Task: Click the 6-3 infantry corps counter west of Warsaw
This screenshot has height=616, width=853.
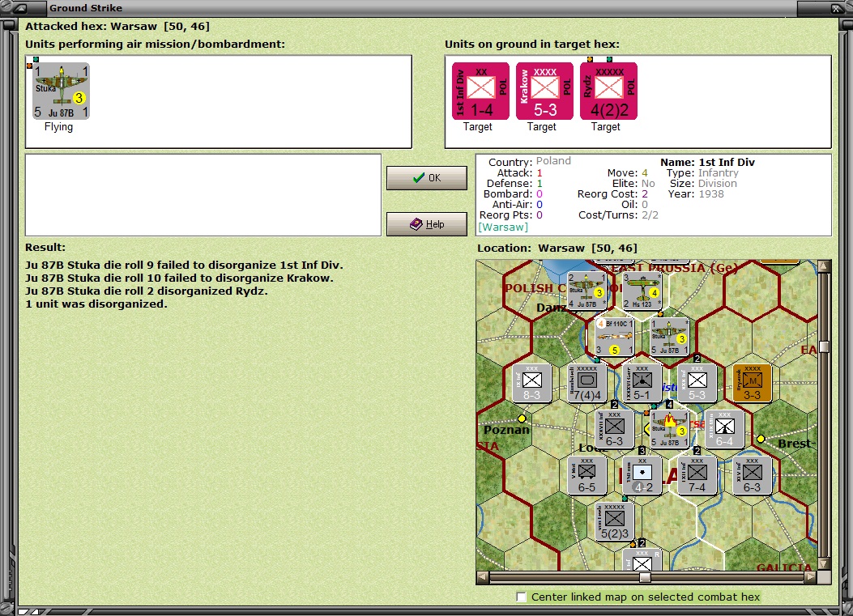Action: 615,429
